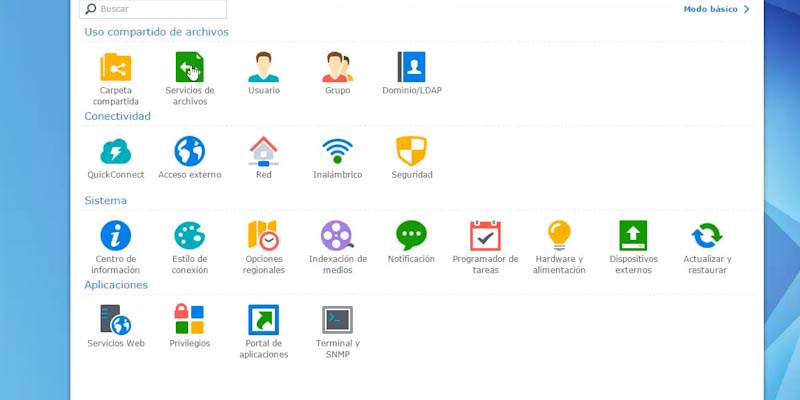Open Notificación speech bubble icon

point(412,235)
